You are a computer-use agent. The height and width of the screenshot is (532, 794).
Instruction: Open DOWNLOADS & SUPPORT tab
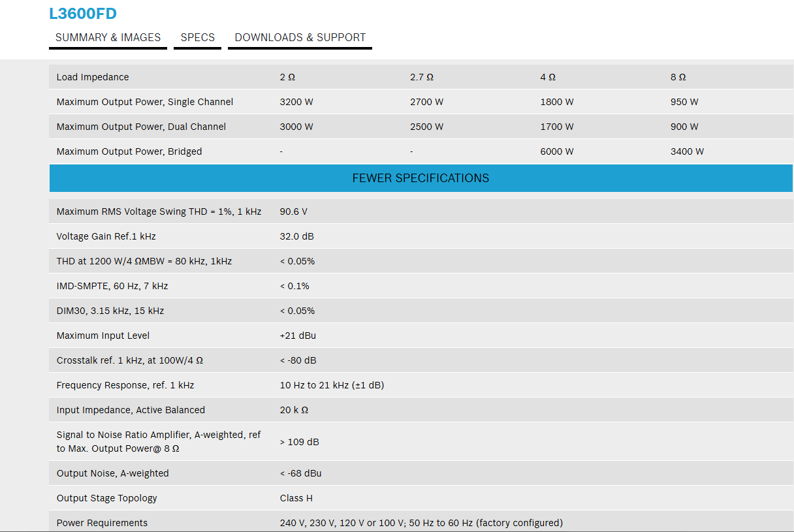pyautogui.click(x=300, y=37)
